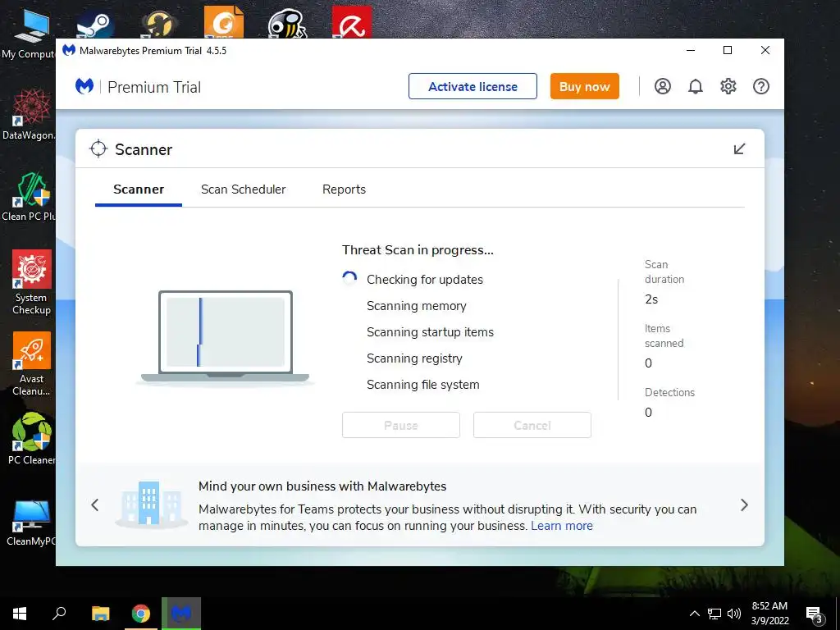This screenshot has width=840, height=630.
Task: Open the Action Center notifications icon
Action: (x=815, y=615)
